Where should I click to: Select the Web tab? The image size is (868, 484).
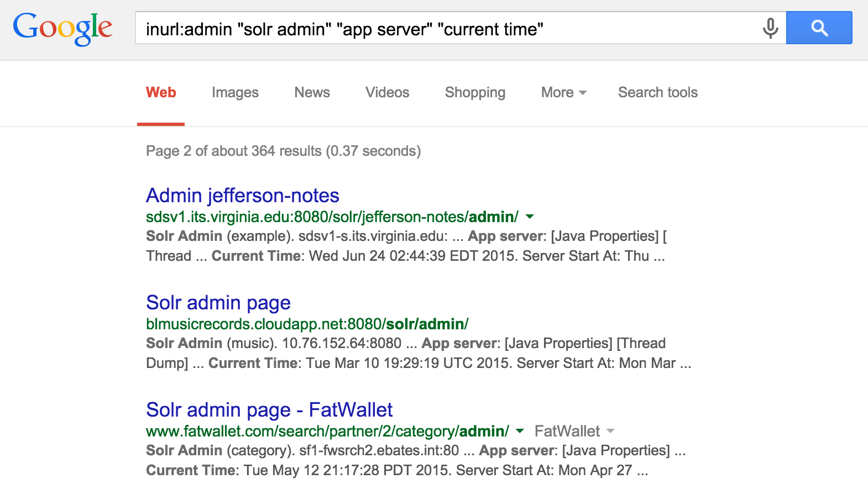click(161, 92)
